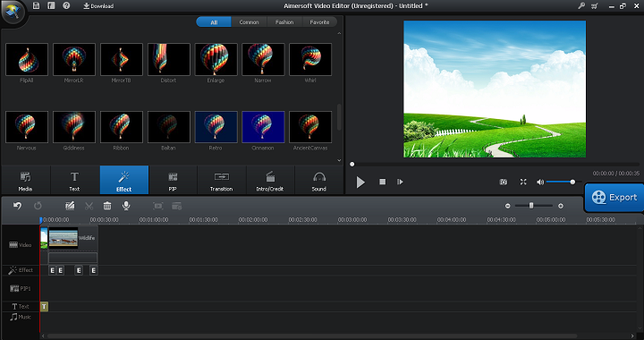The image size is (644, 340).
Task: Open the Transition panel tab
Action: coord(222,180)
